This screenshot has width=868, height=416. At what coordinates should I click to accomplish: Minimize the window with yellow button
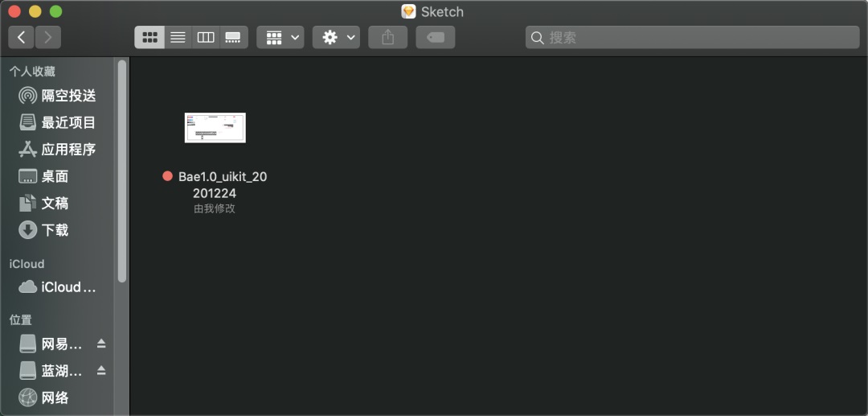coord(35,11)
